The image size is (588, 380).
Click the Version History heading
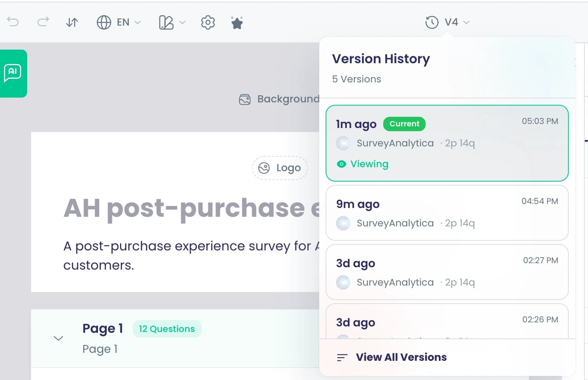pyautogui.click(x=381, y=59)
